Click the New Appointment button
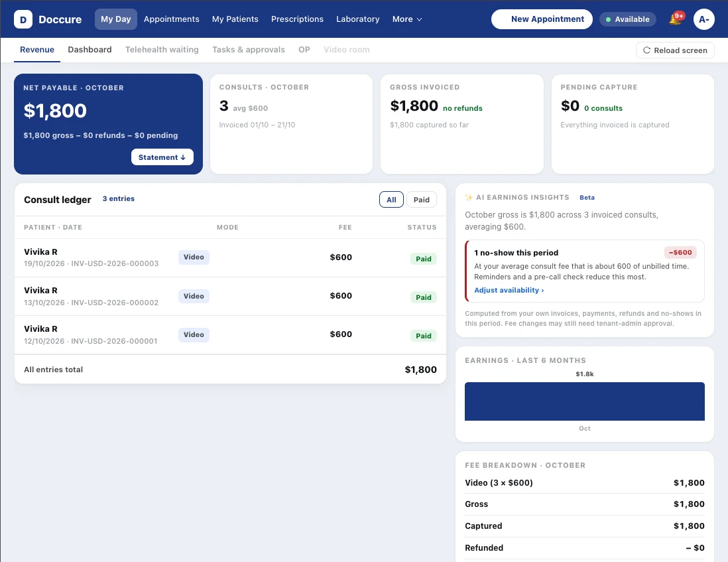728x562 pixels. [542, 19]
